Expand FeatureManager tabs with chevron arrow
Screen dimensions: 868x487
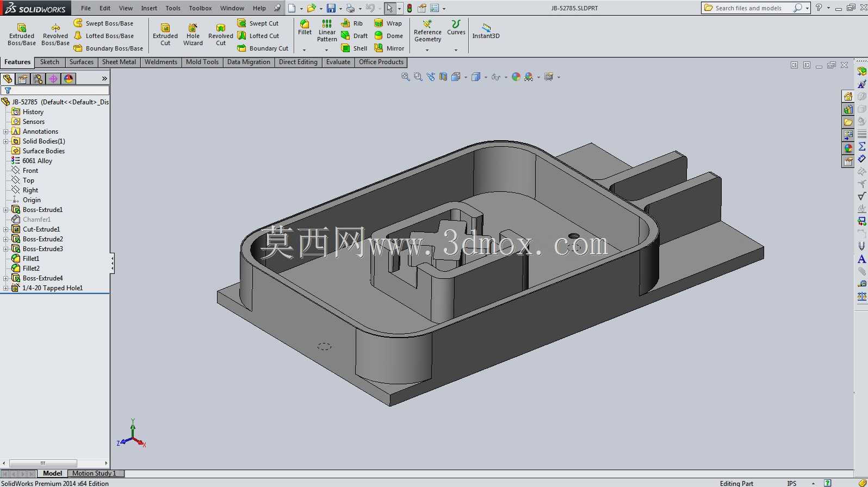coord(104,79)
